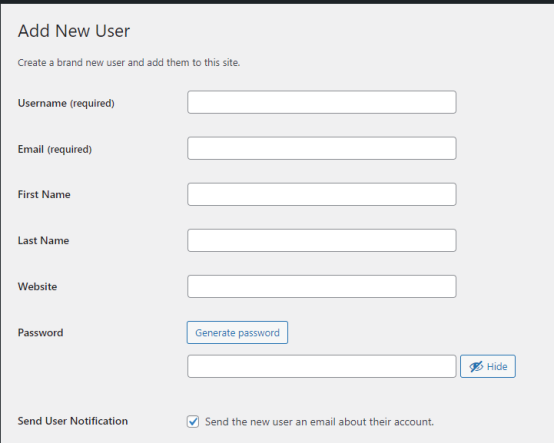The height and width of the screenshot is (444, 554).
Task: Hide the password using the Hide button
Action: click(488, 366)
